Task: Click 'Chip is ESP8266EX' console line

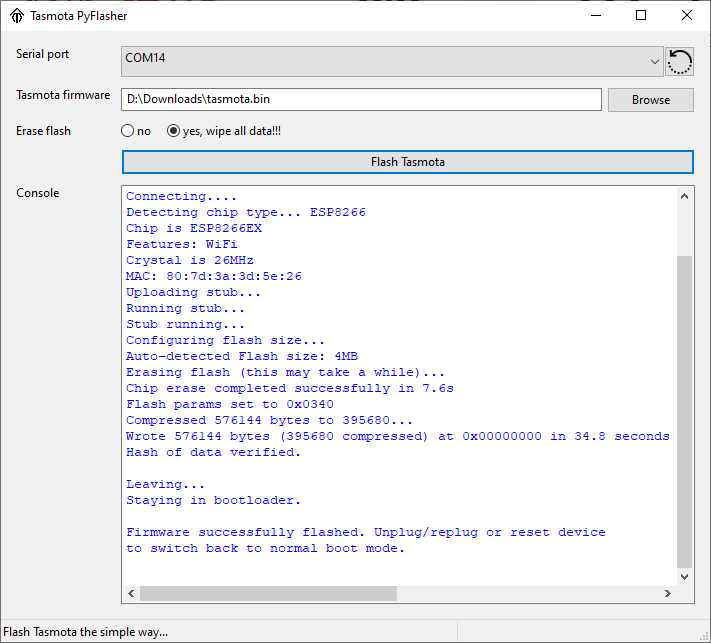Action: point(194,228)
